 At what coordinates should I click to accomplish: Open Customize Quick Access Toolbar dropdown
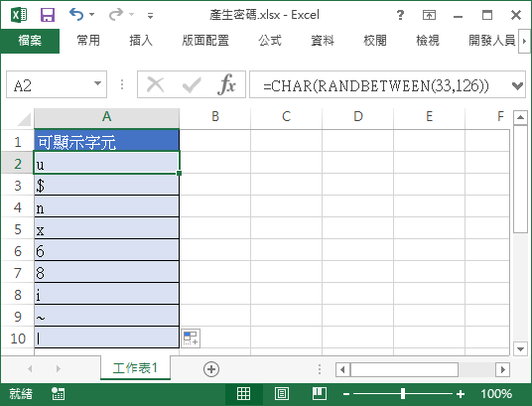click(x=150, y=15)
